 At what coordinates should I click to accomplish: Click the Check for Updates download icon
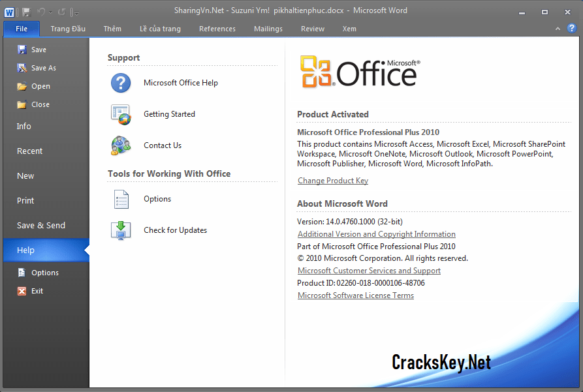[121, 230]
